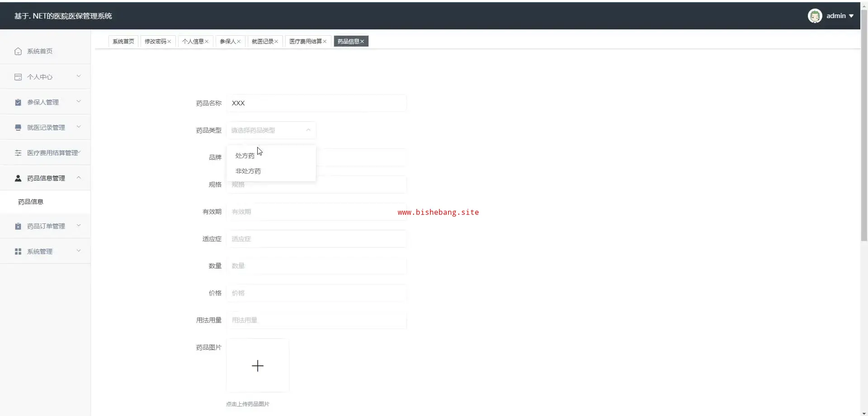The image size is (868, 416).
Task: Click the 数量 input field
Action: click(x=316, y=266)
